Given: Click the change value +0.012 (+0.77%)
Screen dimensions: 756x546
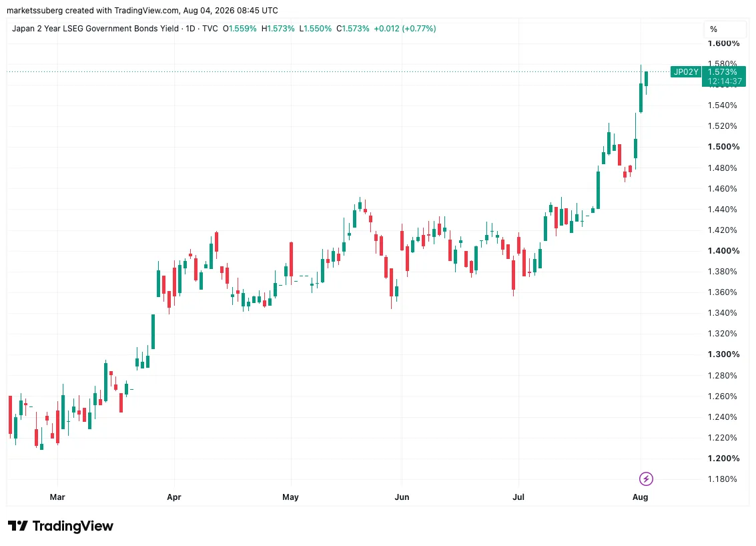Looking at the screenshot, I should (x=405, y=29).
